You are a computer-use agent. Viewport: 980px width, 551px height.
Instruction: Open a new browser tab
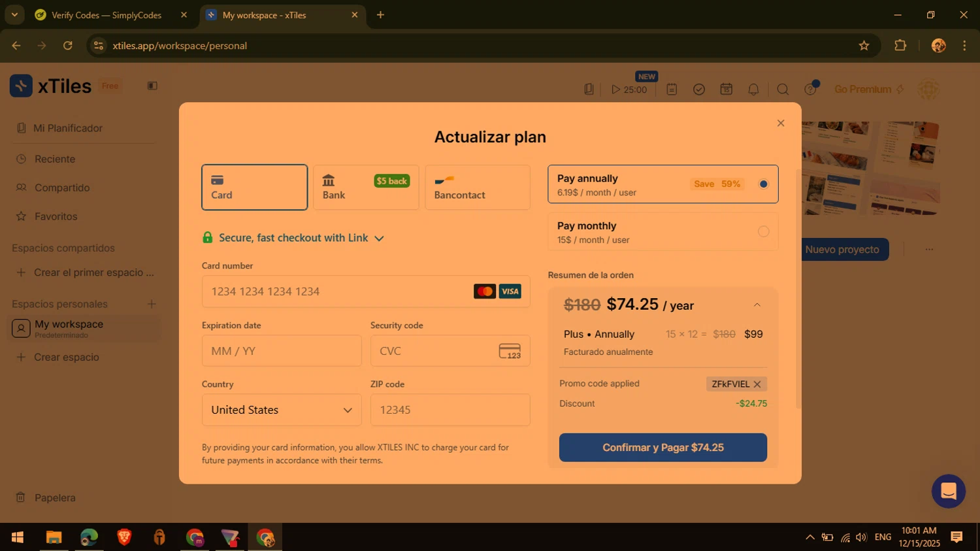(380, 15)
